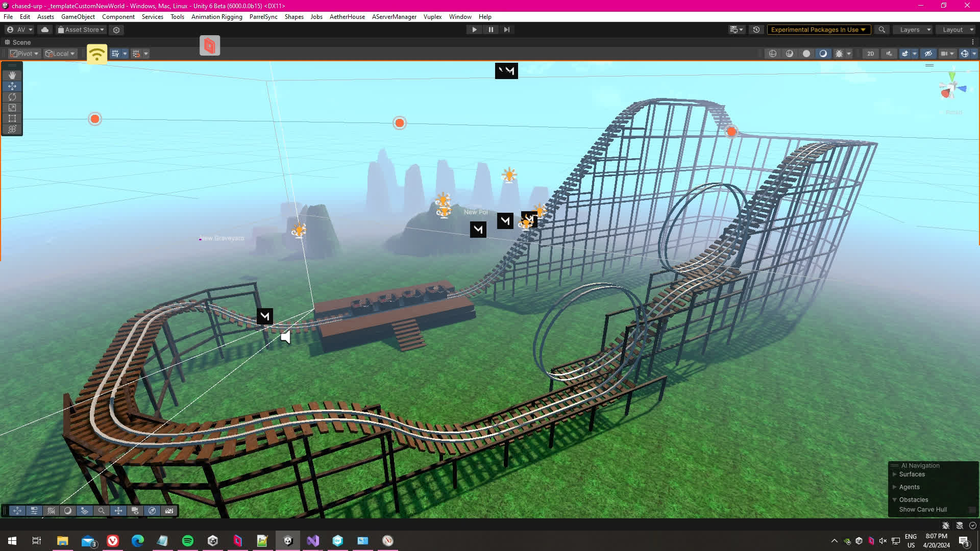The width and height of the screenshot is (980, 551).
Task: Click the Play button
Action: tap(474, 30)
